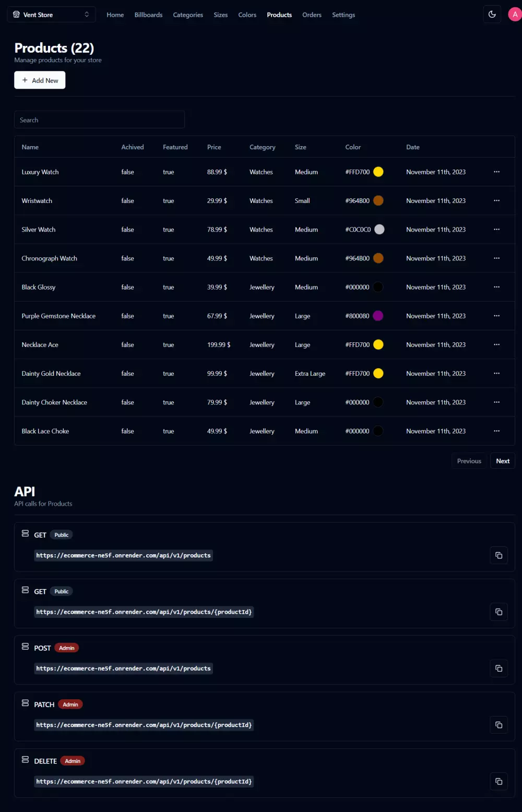The image size is (522, 812).
Task: Open row options for Necklace Ace
Action: pos(496,345)
